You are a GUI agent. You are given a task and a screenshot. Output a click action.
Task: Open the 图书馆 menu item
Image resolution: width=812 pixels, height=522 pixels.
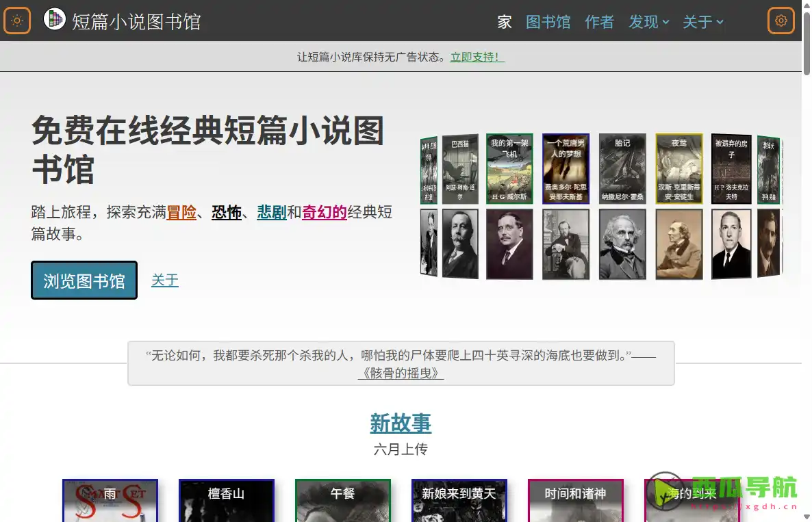tap(548, 22)
